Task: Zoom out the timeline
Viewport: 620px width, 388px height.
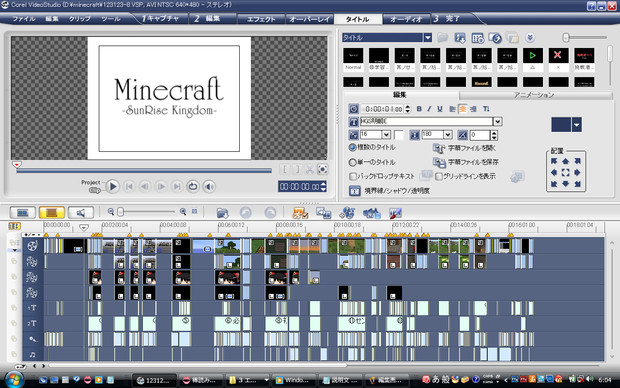Action: pos(111,212)
